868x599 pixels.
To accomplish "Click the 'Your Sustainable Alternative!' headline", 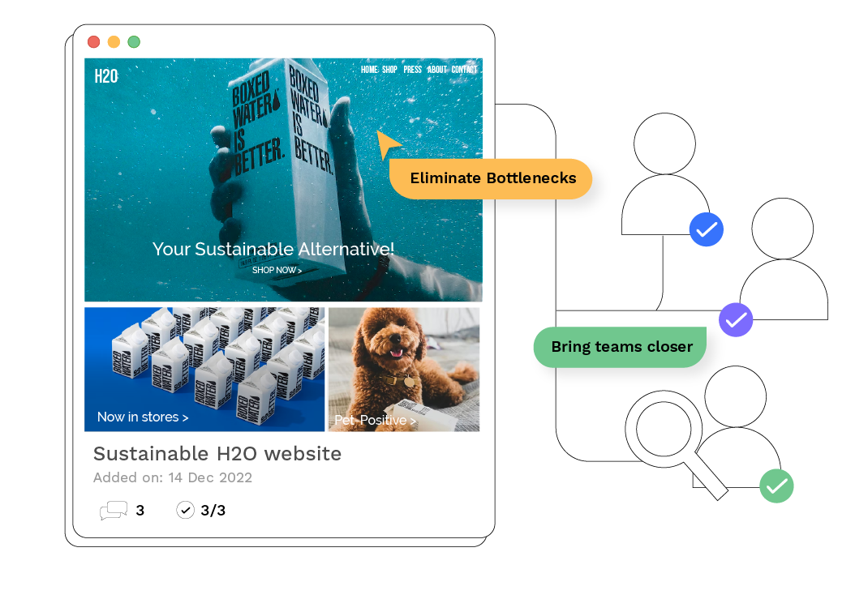I will (273, 249).
